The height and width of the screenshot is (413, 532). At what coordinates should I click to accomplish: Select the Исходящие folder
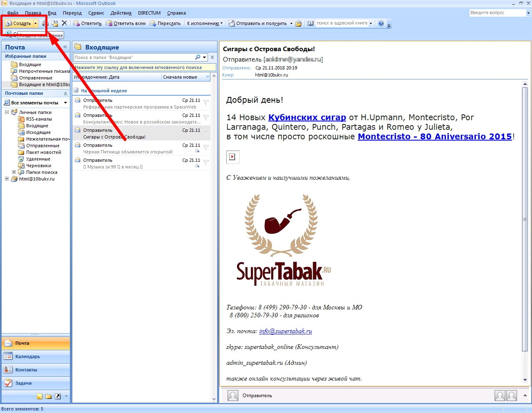(35, 132)
